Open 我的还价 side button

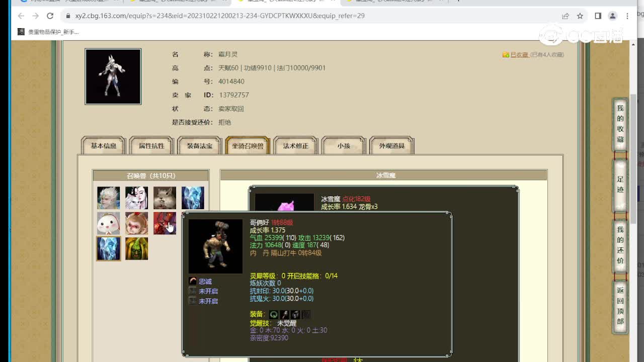(620, 245)
